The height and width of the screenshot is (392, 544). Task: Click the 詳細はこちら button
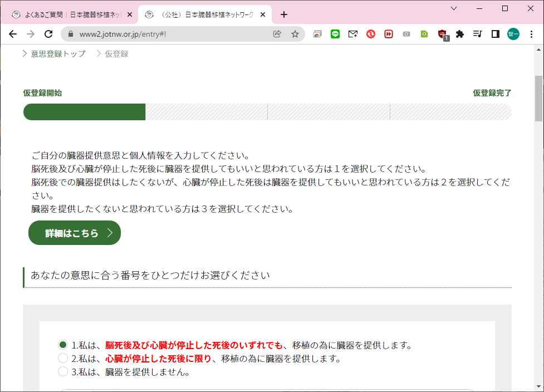click(74, 233)
